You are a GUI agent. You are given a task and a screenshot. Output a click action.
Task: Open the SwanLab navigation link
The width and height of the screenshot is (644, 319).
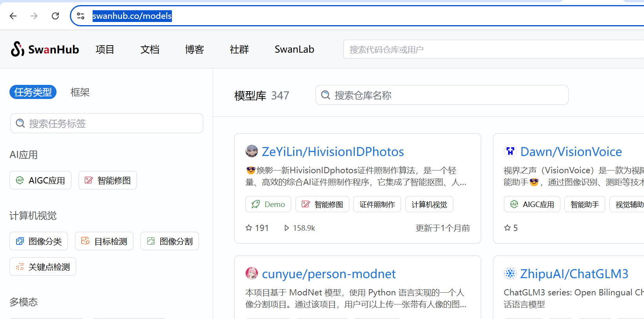pyautogui.click(x=294, y=49)
